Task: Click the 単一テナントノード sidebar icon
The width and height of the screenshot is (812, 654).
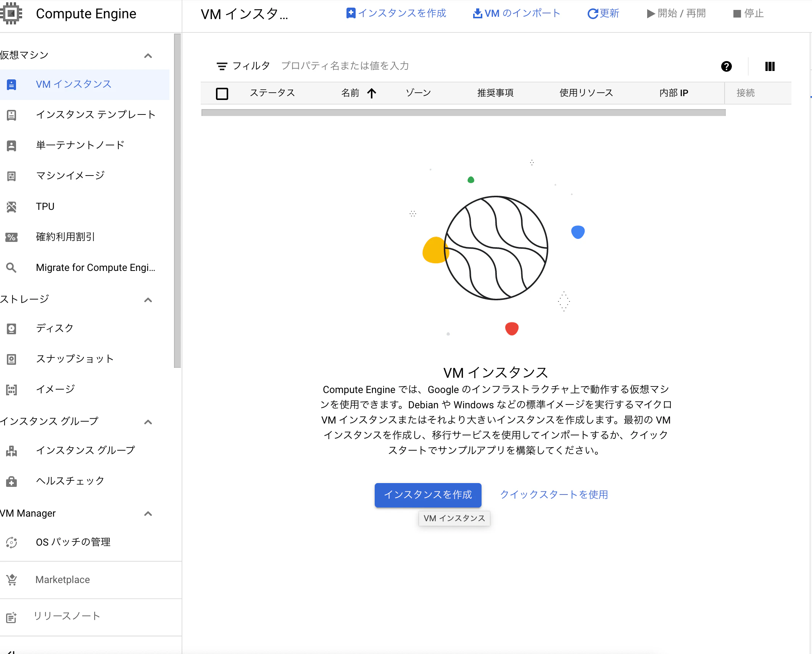Action: [x=11, y=145]
